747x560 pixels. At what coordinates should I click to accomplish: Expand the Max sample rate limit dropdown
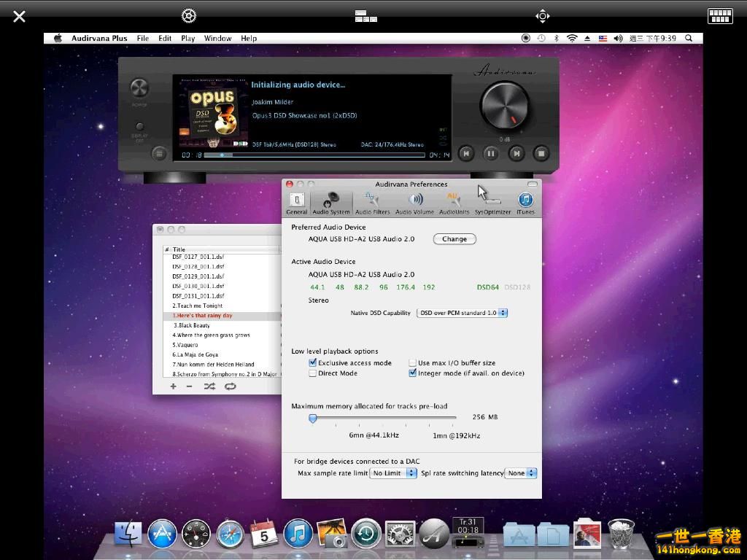[x=393, y=473]
